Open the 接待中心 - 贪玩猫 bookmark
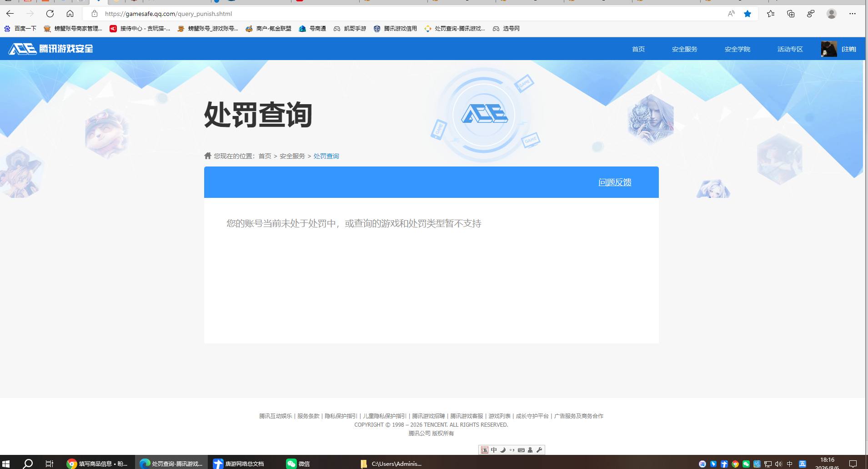The width and height of the screenshot is (868, 469). (140, 28)
